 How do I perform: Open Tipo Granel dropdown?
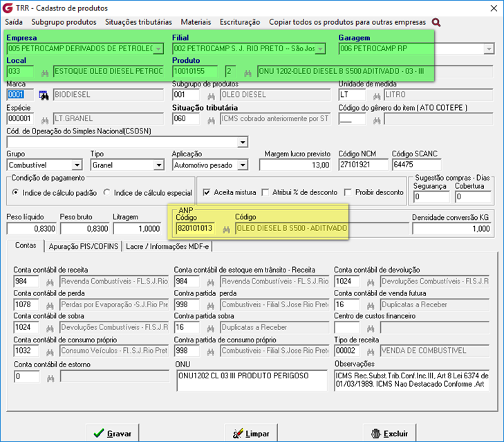point(159,165)
